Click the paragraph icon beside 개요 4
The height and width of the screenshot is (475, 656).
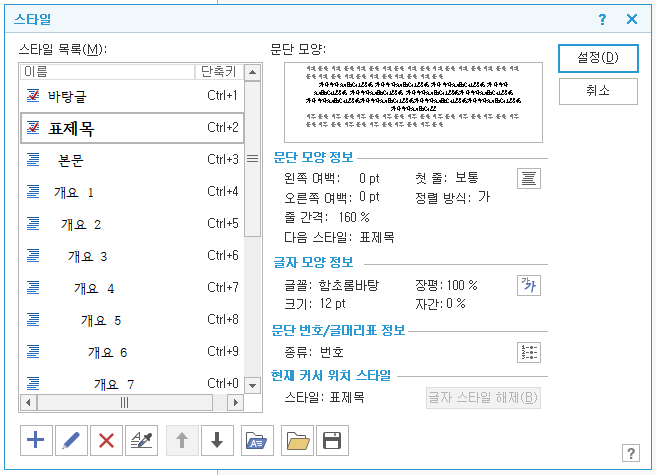pos(33,288)
